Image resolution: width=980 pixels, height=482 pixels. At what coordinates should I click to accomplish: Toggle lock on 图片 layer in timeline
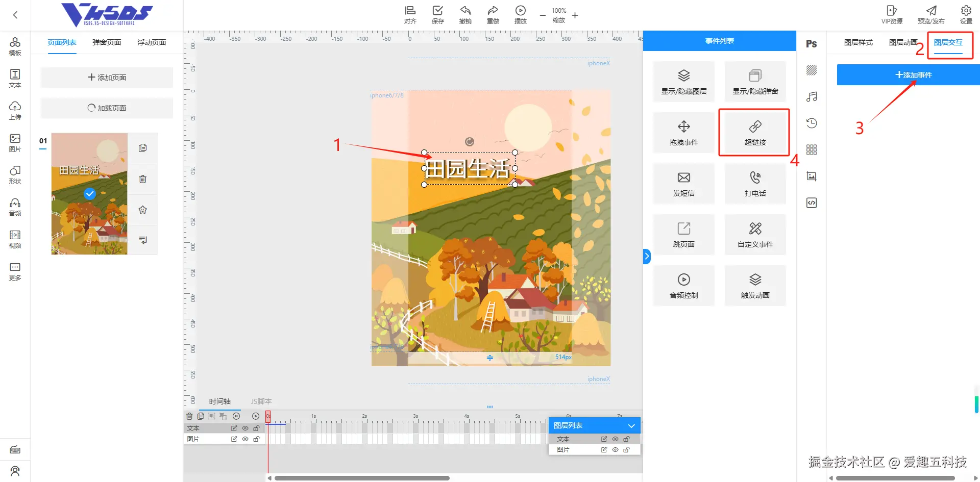[x=256, y=439]
